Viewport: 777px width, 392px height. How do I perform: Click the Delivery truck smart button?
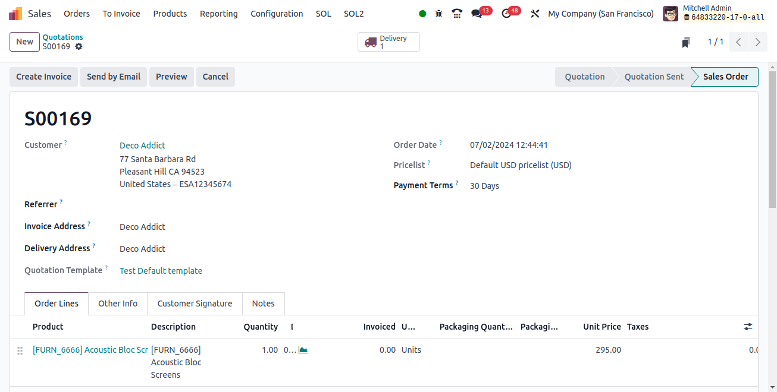pos(388,42)
